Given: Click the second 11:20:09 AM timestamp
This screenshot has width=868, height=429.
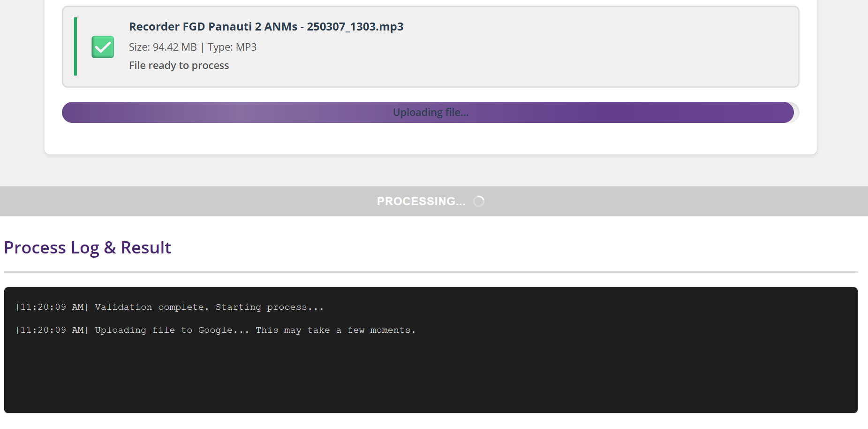Looking at the screenshot, I should pos(52,330).
